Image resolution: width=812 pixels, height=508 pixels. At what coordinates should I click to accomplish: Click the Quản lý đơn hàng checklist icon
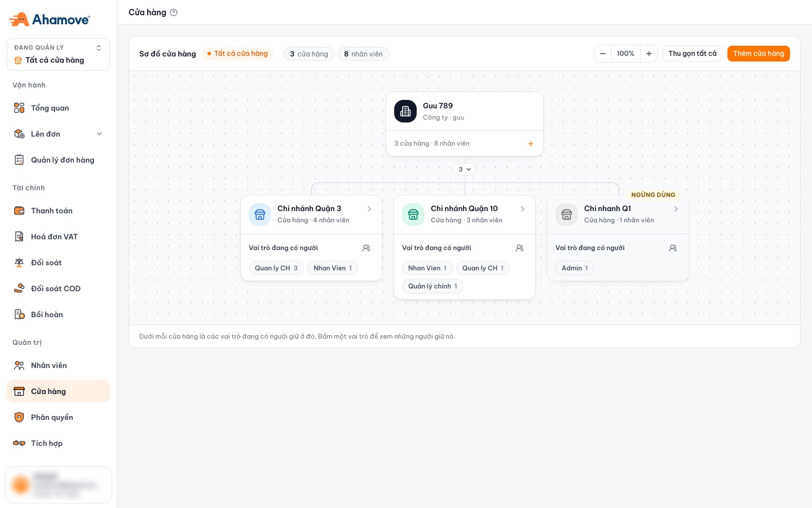[x=19, y=160]
